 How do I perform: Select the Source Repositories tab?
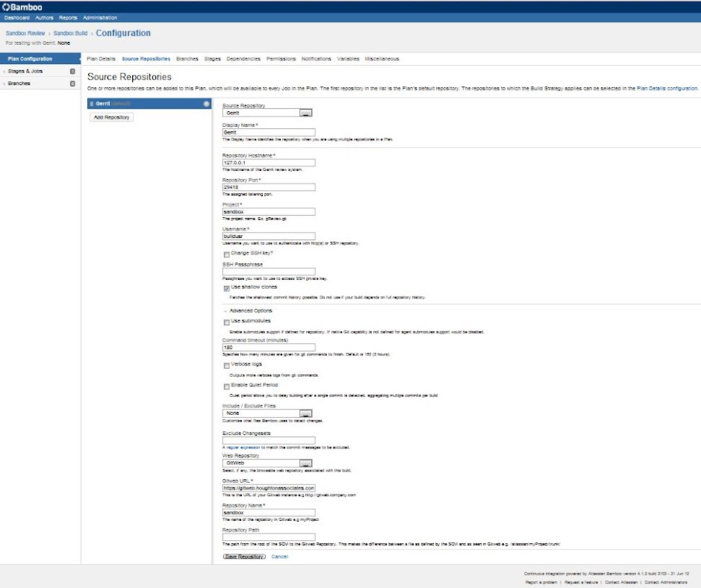point(146,59)
